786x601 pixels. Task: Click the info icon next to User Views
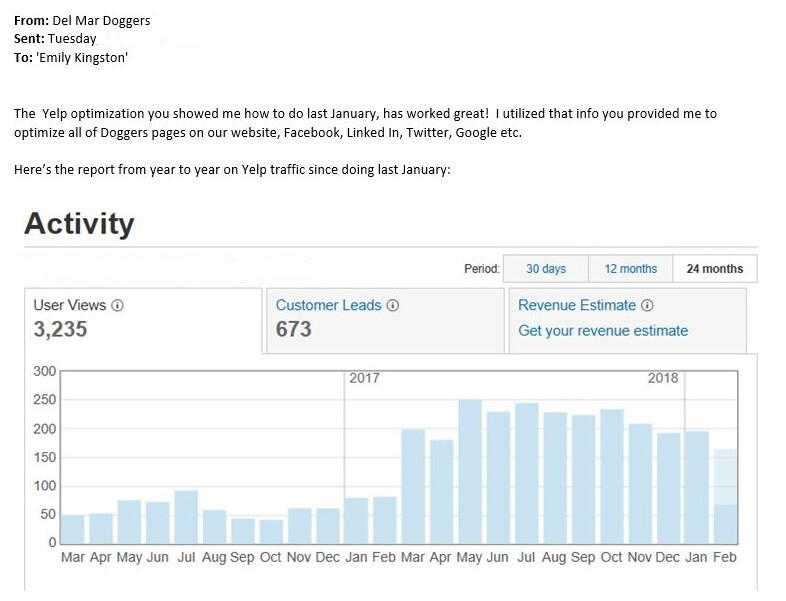[x=118, y=305]
